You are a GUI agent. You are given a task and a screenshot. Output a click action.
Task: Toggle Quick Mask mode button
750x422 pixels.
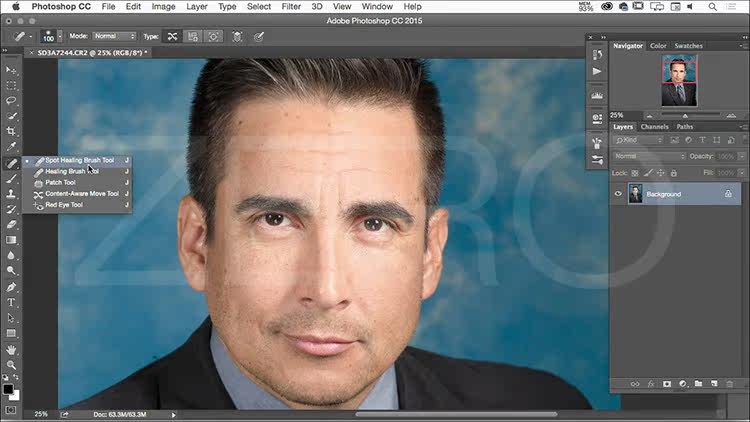coord(11,410)
